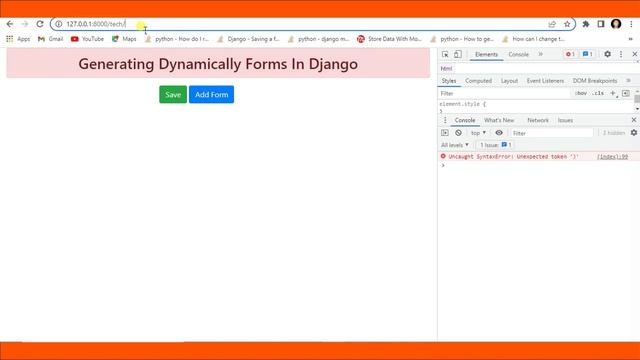Show more sidebar tabs next to DOM Breakpoints

coord(629,81)
